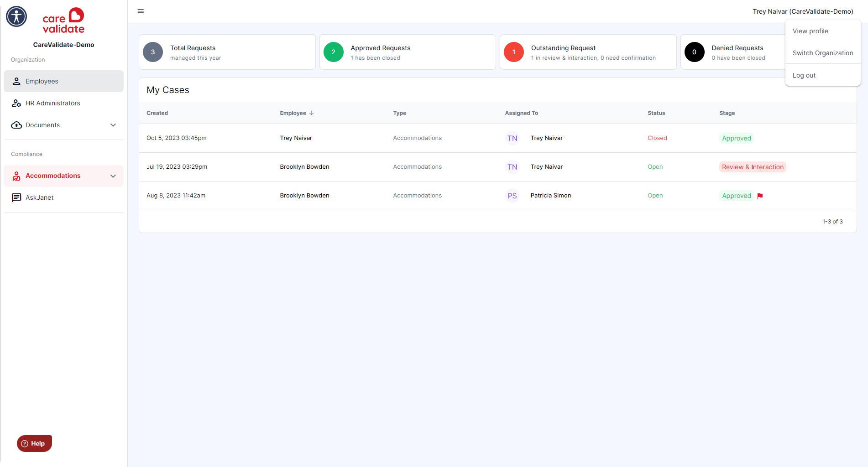Go to HR Administrators page
This screenshot has height=467, width=868.
[63, 103]
